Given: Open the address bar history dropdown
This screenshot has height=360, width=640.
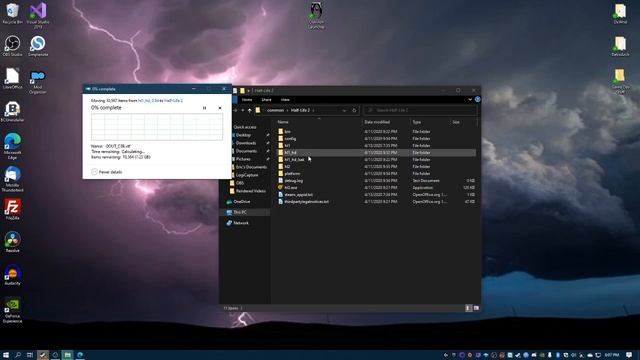Looking at the screenshot, I should pyautogui.click(x=344, y=110).
